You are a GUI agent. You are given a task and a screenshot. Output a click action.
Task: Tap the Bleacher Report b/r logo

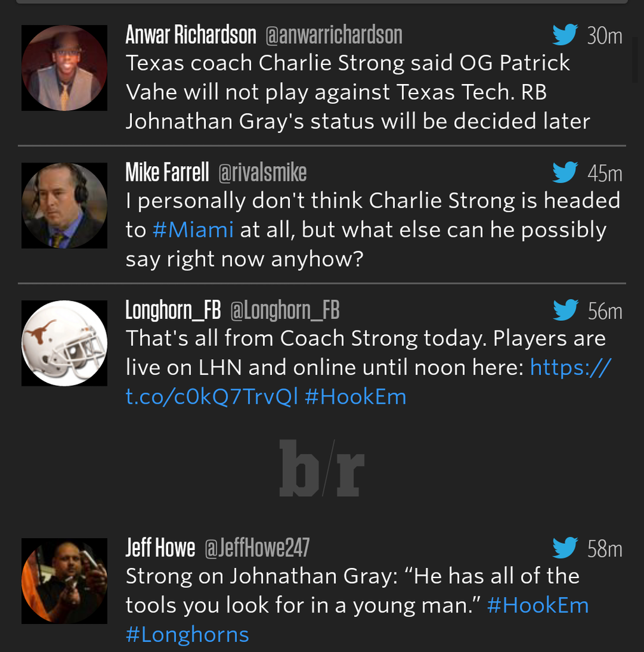click(x=322, y=468)
